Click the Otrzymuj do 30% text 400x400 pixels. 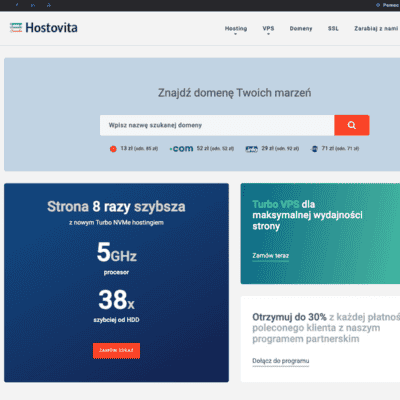pyautogui.click(x=289, y=317)
